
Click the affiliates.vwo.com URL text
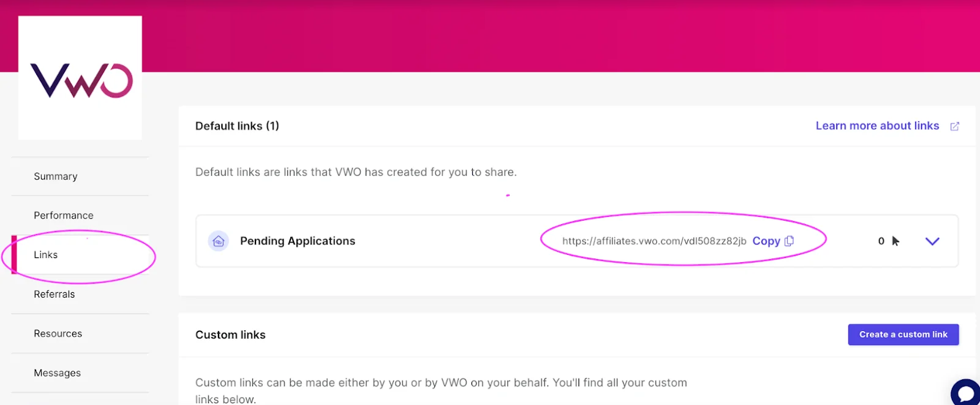(x=654, y=241)
